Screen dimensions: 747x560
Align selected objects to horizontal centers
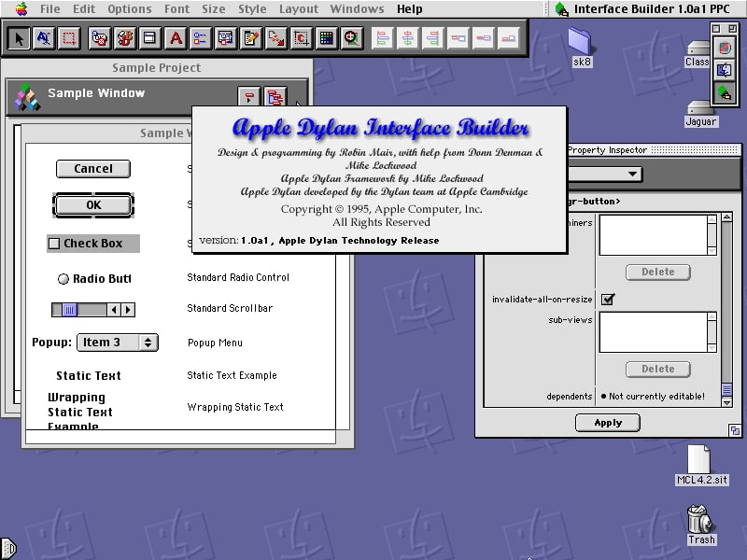pyautogui.click(x=407, y=38)
